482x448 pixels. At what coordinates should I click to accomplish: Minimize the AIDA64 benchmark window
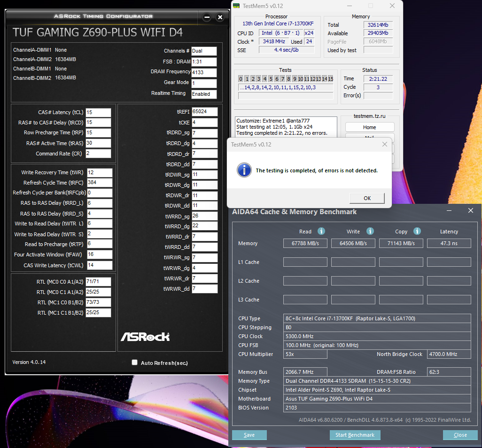point(449,210)
